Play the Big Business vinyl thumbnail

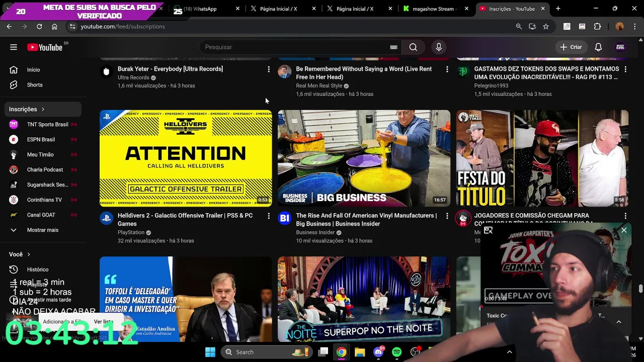(x=364, y=158)
